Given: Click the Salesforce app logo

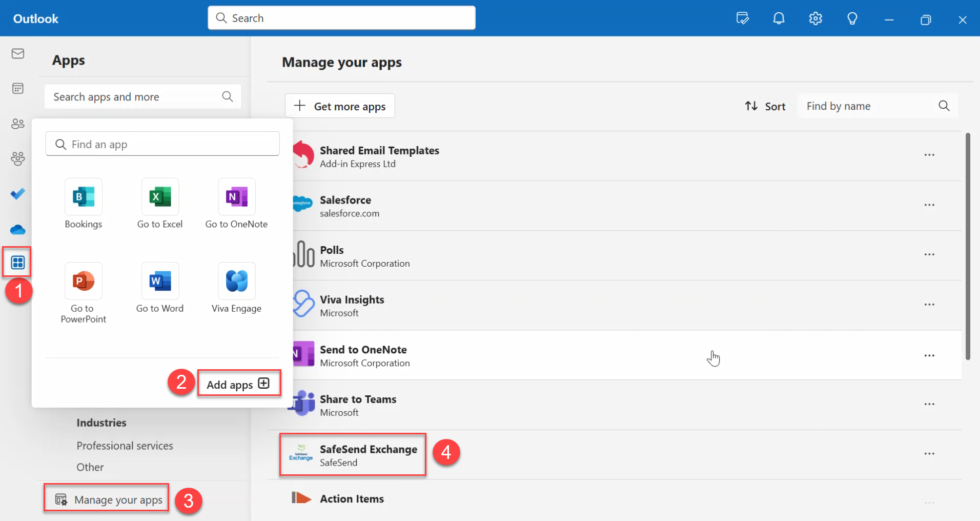Looking at the screenshot, I should 302,204.
